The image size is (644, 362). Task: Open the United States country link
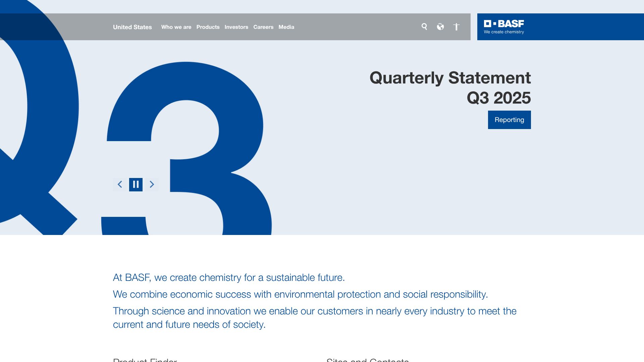pos(132,27)
